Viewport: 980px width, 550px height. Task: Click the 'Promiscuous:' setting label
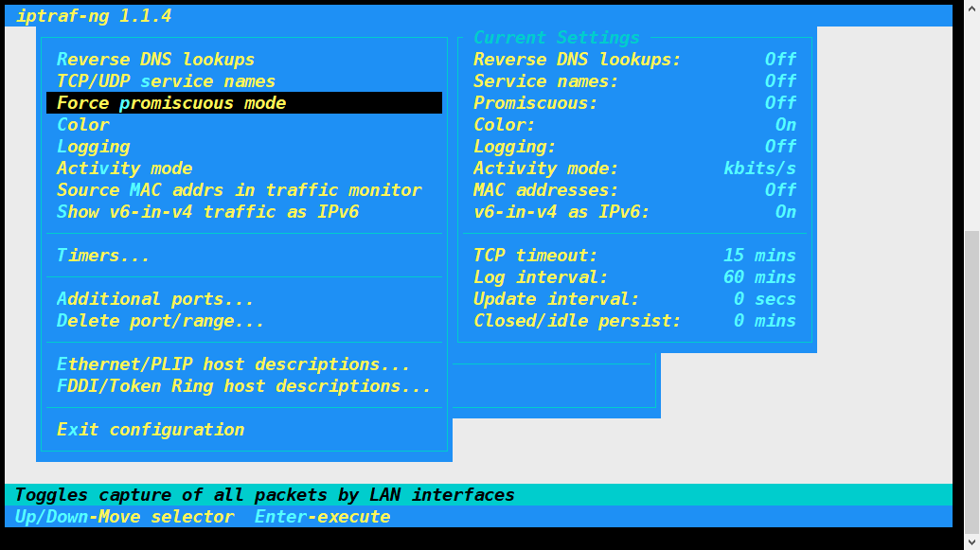(535, 103)
